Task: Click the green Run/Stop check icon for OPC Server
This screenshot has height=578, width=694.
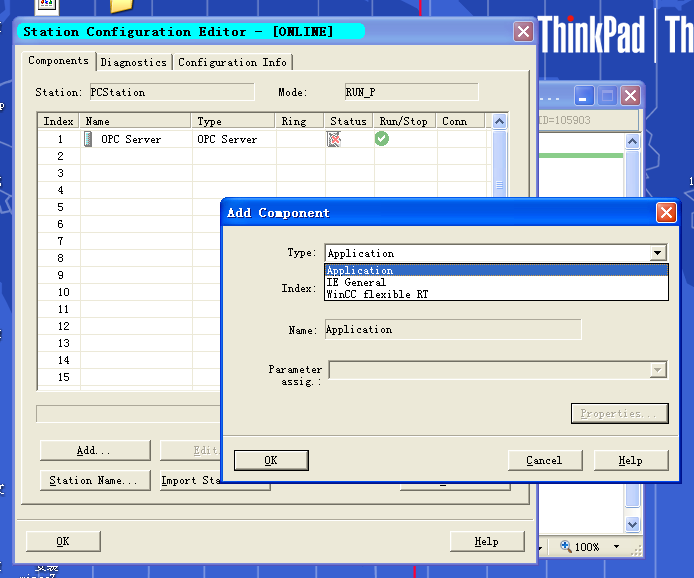Action: click(x=382, y=139)
